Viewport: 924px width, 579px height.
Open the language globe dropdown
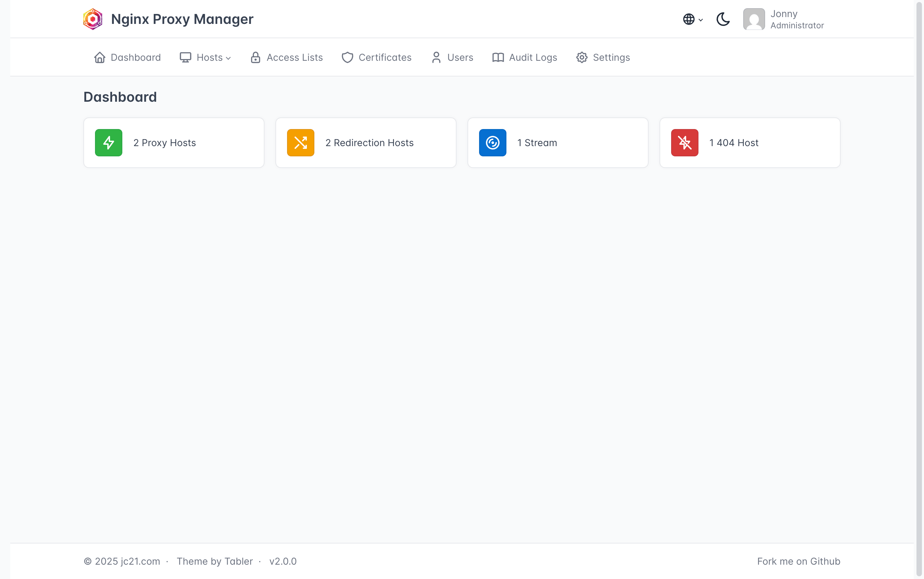692,19
